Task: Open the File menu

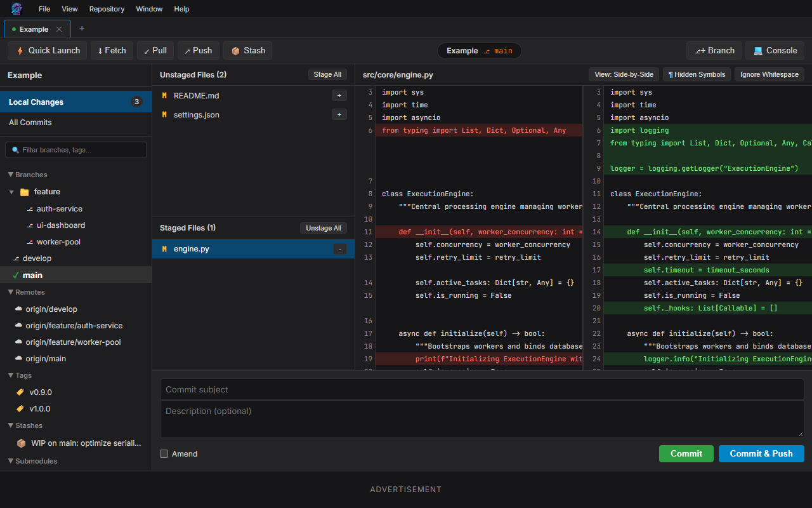Action: pos(44,9)
